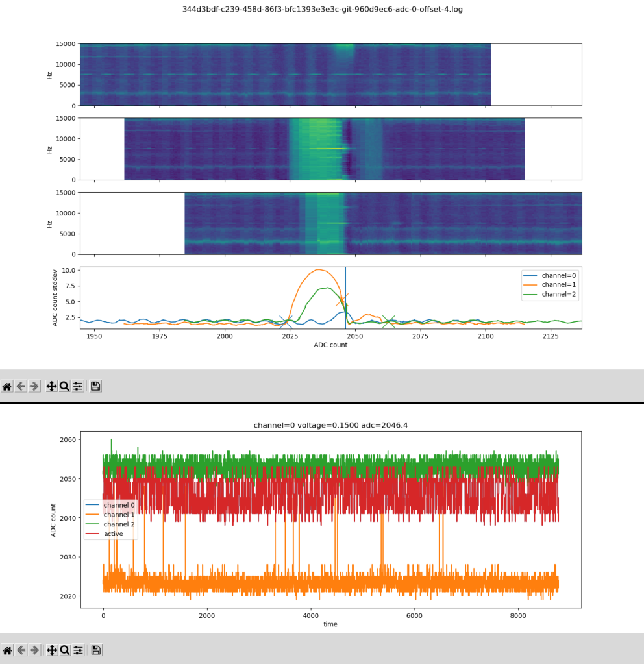Reset the view with the lower toolbar Home icon

[x=7, y=650]
